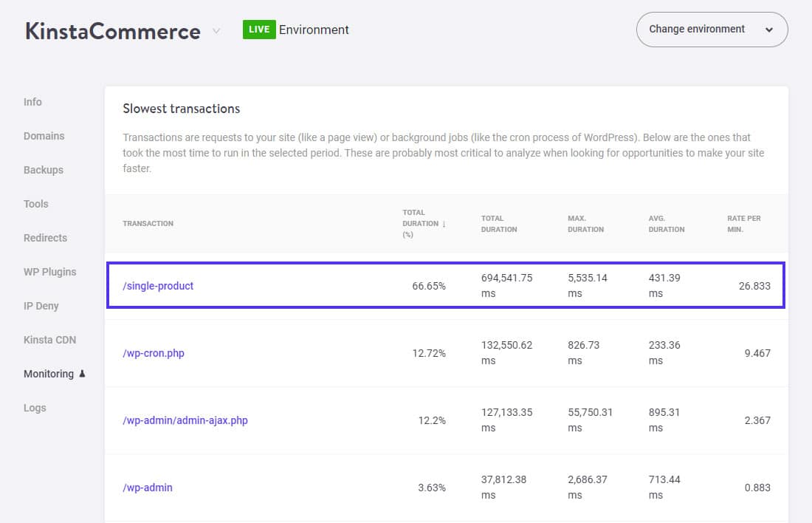Switch to the Info section
The image size is (812, 523).
click(32, 102)
